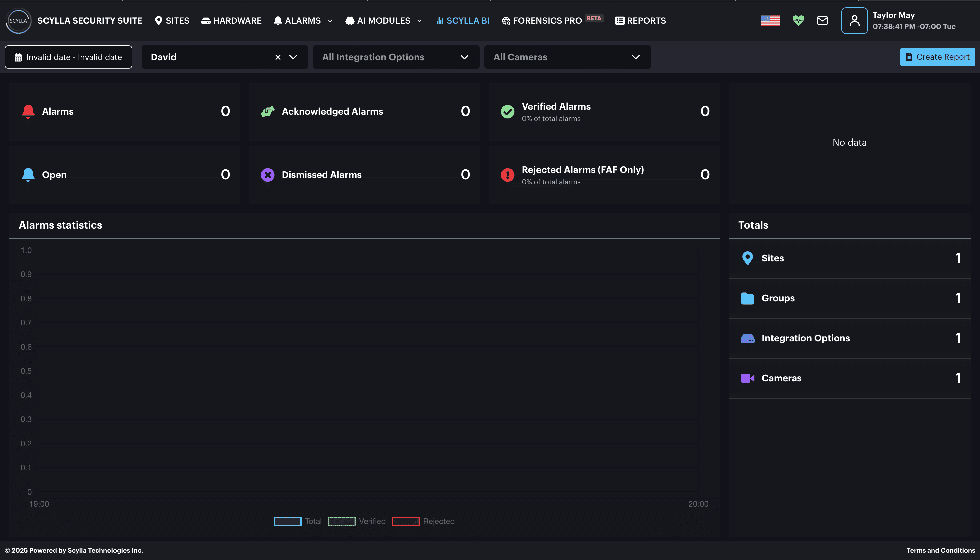Open the Hardware menu
Viewport: 980px width, 560px height.
[231, 21]
